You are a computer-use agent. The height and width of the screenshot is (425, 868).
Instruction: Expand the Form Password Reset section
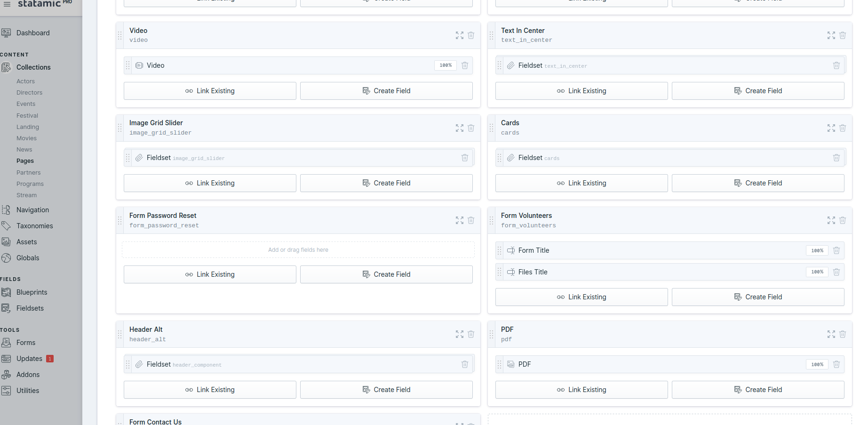[x=460, y=220]
